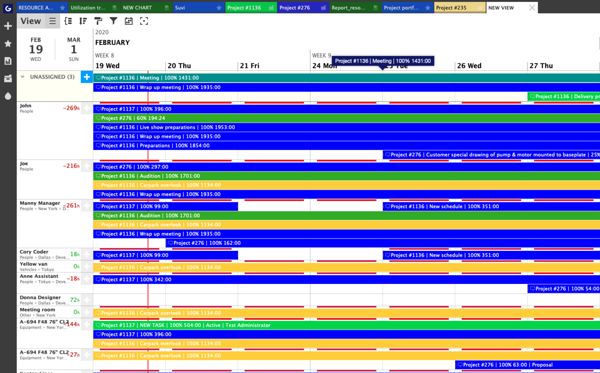Click the report icon on the Utilization tr tab
The height and width of the screenshot is (373, 600).
(x=114, y=8)
